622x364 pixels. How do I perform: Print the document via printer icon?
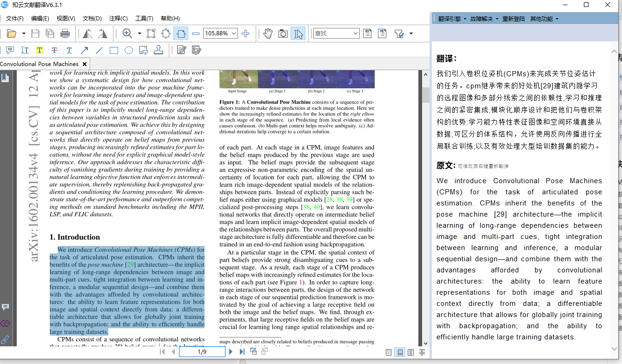65,33
